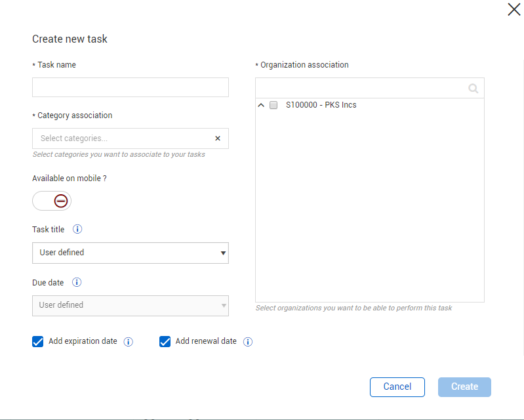524x420 pixels.
Task: Open the Task title dropdown
Action: [x=130, y=253]
